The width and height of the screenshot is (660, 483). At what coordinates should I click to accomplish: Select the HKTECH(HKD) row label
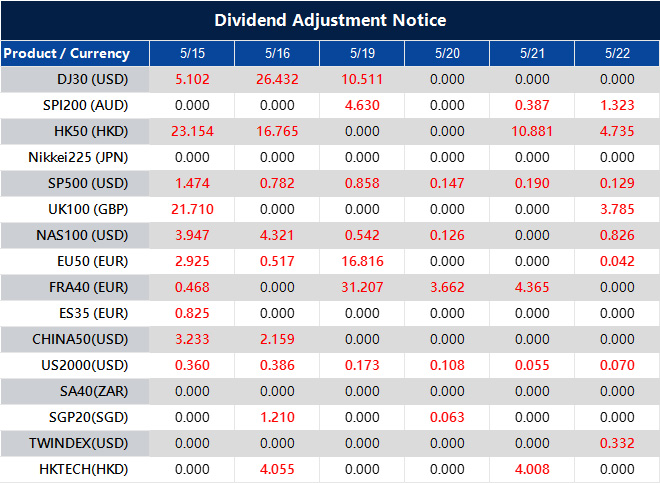pyautogui.click(x=79, y=469)
